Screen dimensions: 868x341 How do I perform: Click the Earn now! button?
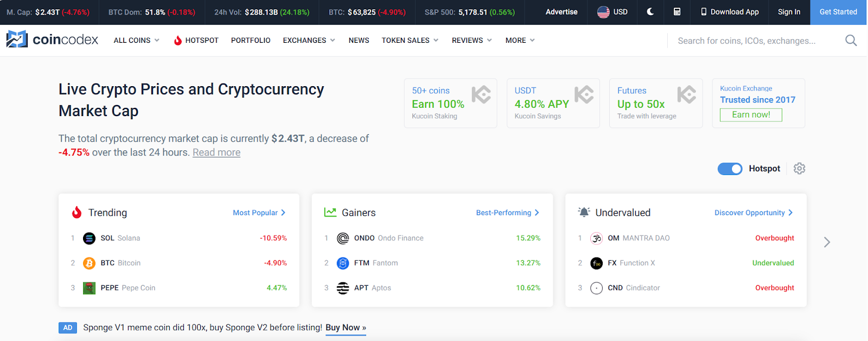coord(751,115)
